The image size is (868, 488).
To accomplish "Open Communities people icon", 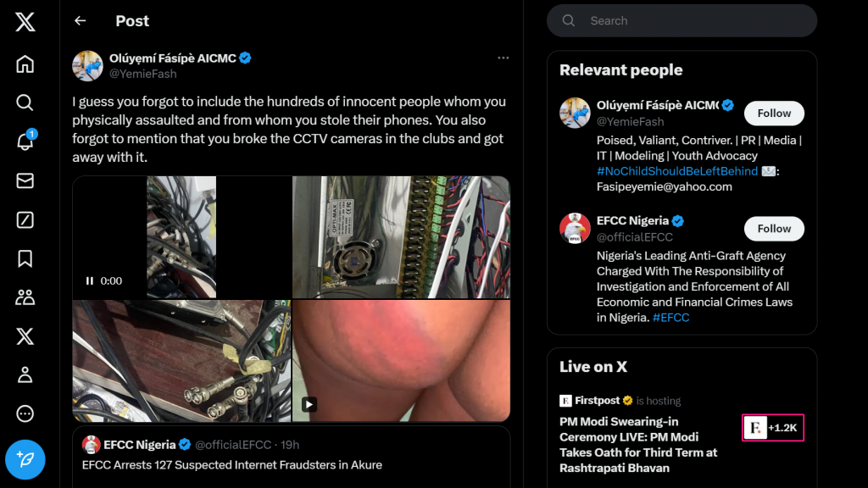I will tap(25, 297).
